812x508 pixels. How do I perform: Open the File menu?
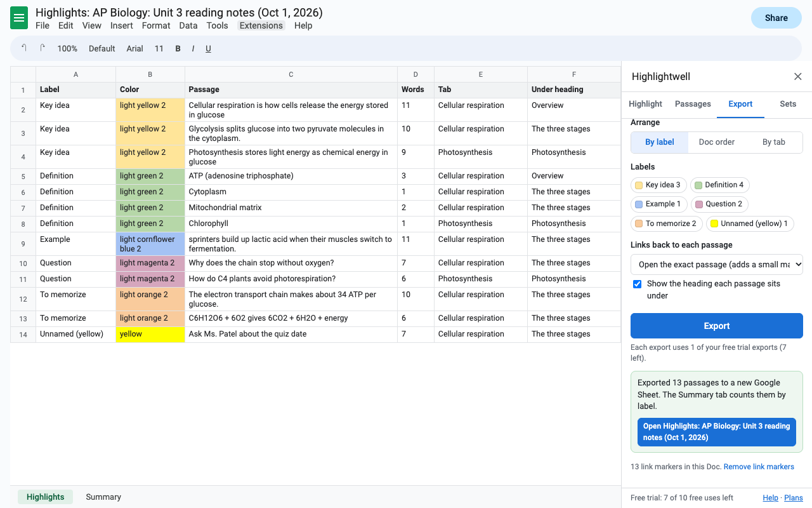coord(43,25)
